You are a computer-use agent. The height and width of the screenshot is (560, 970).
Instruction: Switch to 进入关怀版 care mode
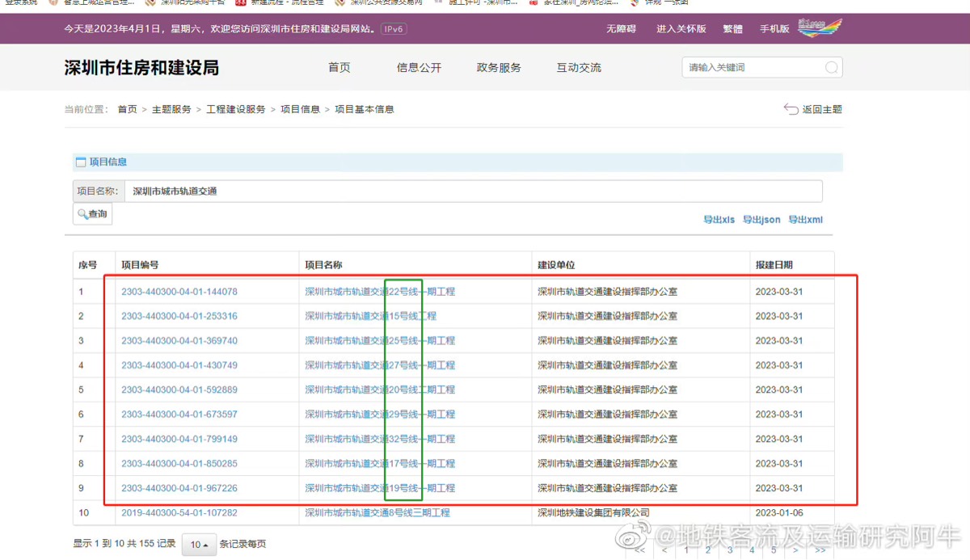pos(681,28)
